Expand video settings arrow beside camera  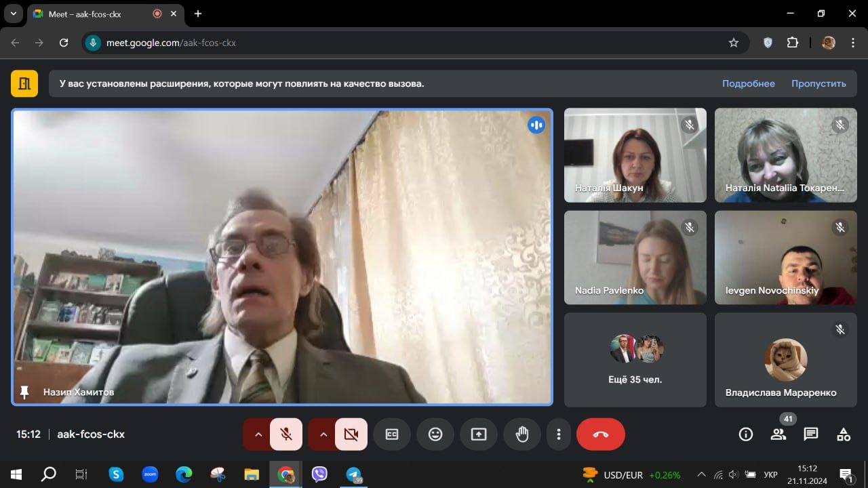point(323,434)
